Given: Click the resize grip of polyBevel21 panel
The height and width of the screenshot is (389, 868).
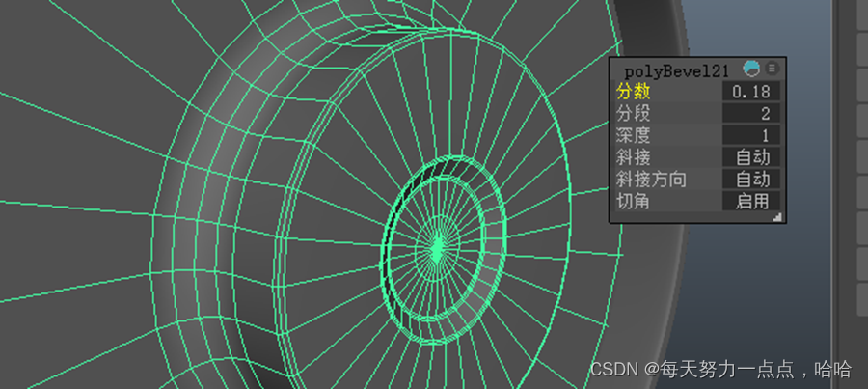Looking at the screenshot, I should tap(777, 216).
